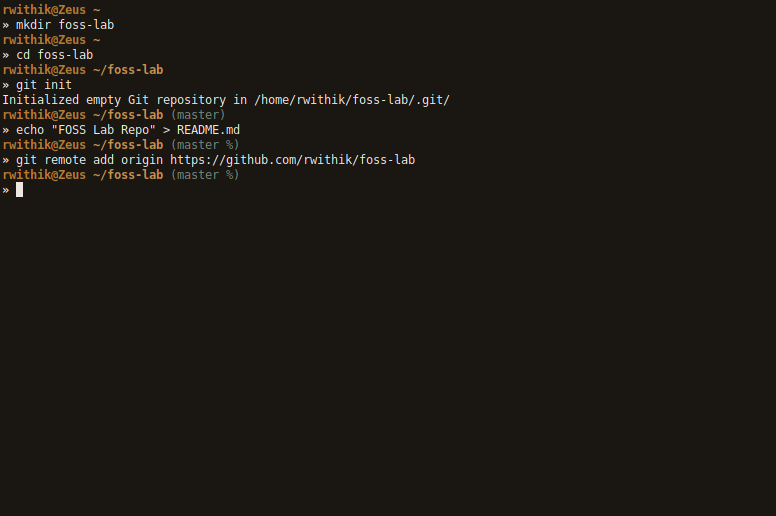Click the » prompt symbol beside the cursor

tap(6, 190)
